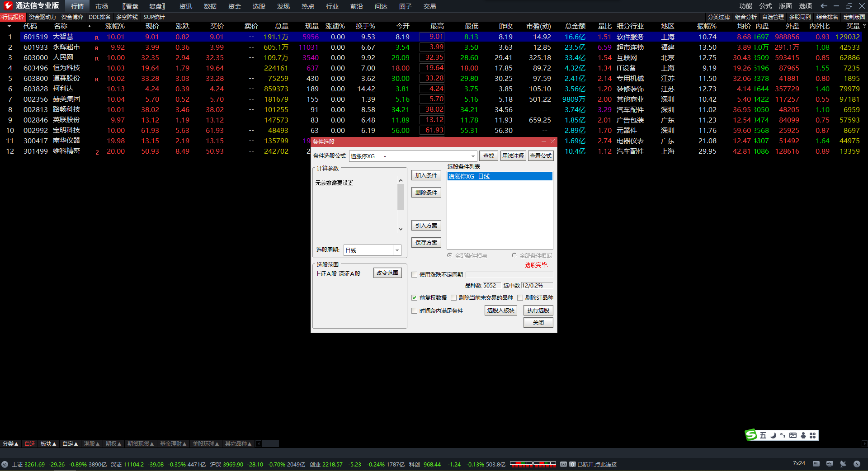This screenshot has height=471, width=868.
Task: Click the round chevron icon left of 上证
Action: (x=5, y=464)
